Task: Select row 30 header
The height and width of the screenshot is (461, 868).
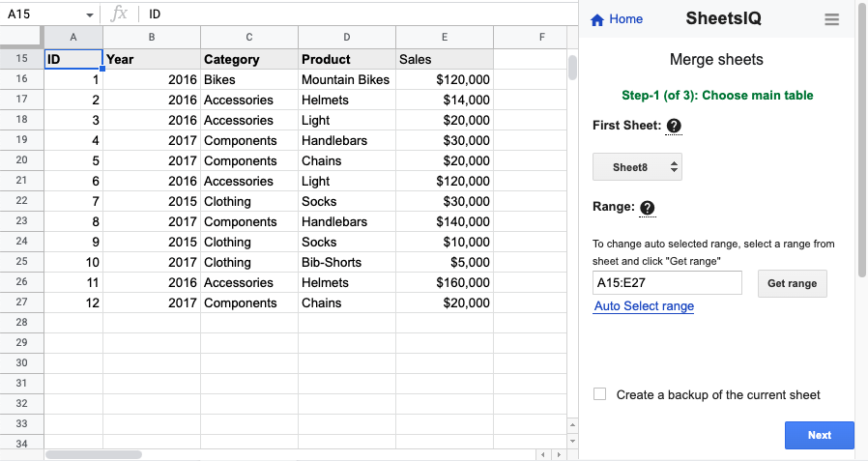Action: pyautogui.click(x=21, y=363)
